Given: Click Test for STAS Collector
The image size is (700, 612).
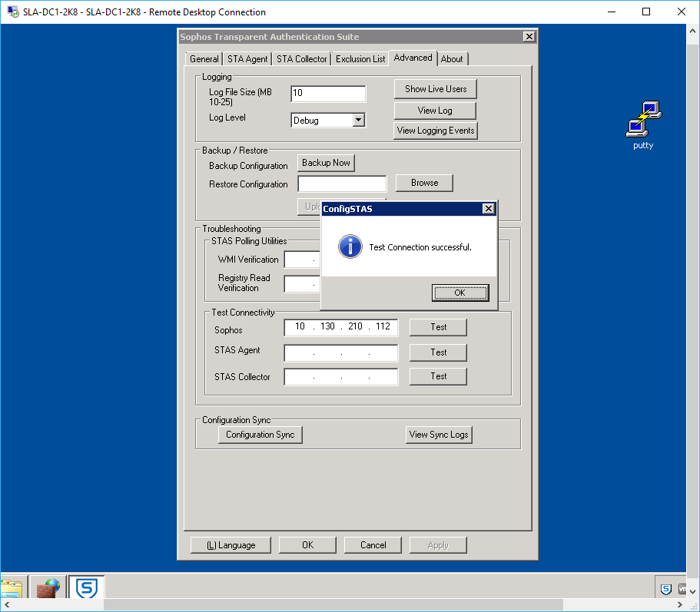Looking at the screenshot, I should coord(439,376).
